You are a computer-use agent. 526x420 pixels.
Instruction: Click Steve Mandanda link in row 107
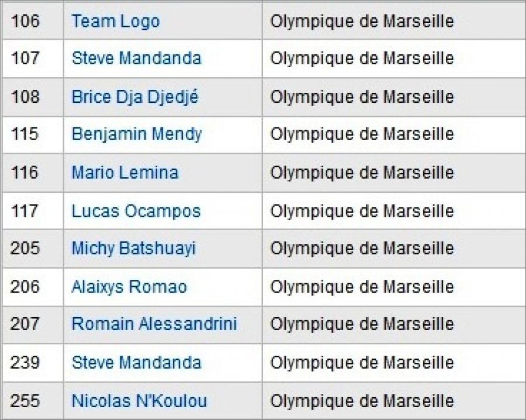click(x=136, y=58)
